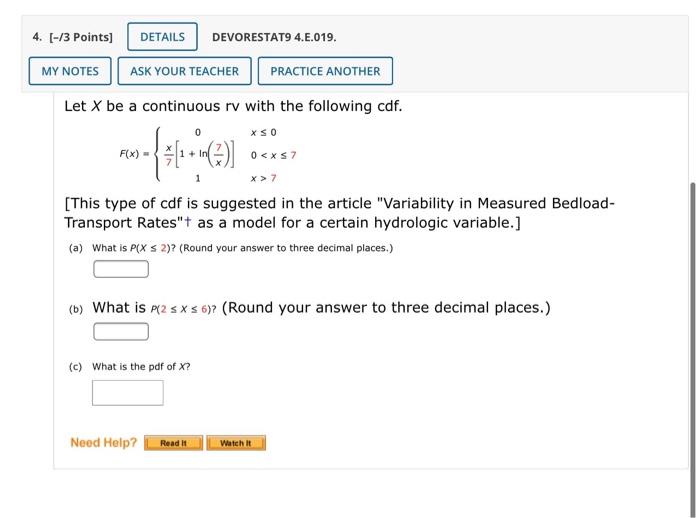Image resolution: width=700 pixels, height=518 pixels.
Task: Click the 'Let X be a continuous rv' sentence
Action: (x=233, y=106)
